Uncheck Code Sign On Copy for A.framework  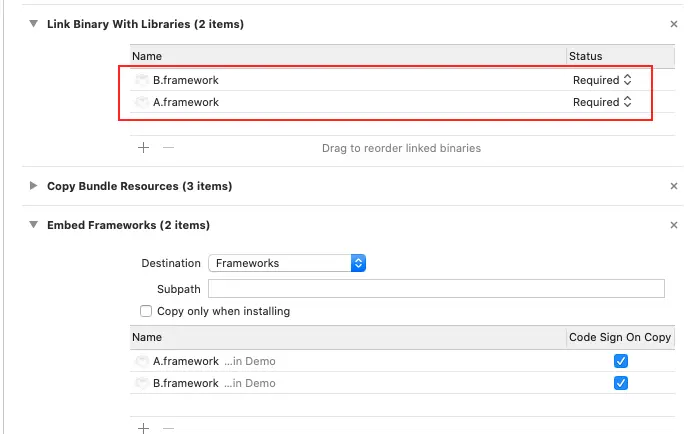[x=620, y=361]
